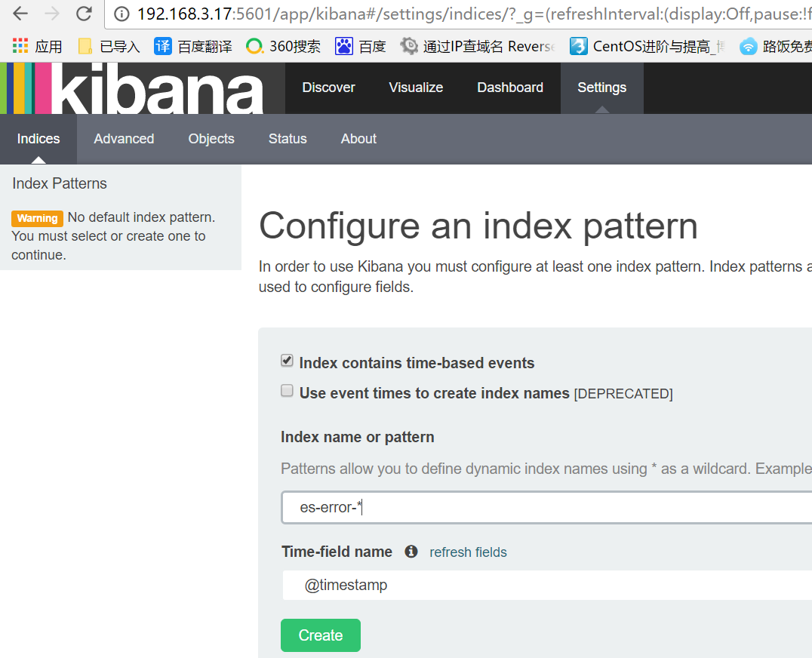
Task: Check Use event times to create index names
Action: 287,390
